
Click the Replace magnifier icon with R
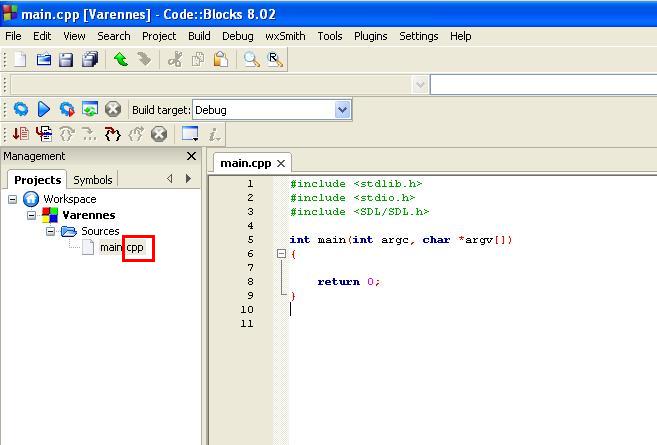(x=275, y=60)
